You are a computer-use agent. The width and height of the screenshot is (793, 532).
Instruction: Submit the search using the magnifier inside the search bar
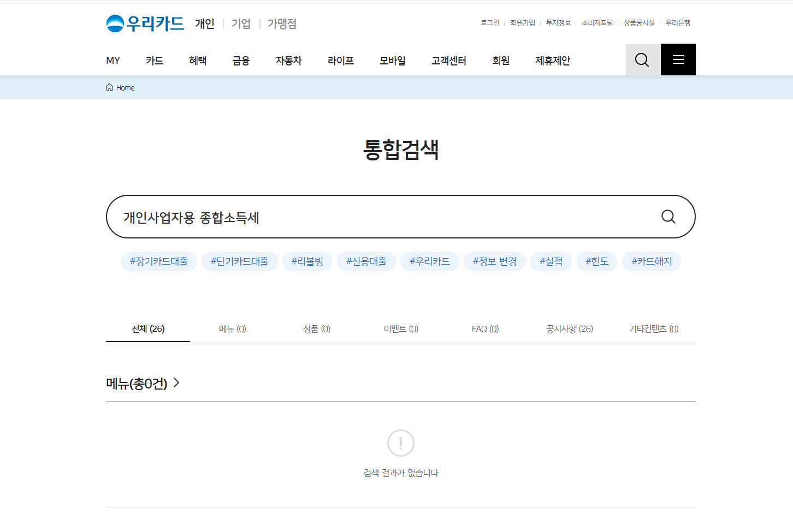pyautogui.click(x=668, y=217)
